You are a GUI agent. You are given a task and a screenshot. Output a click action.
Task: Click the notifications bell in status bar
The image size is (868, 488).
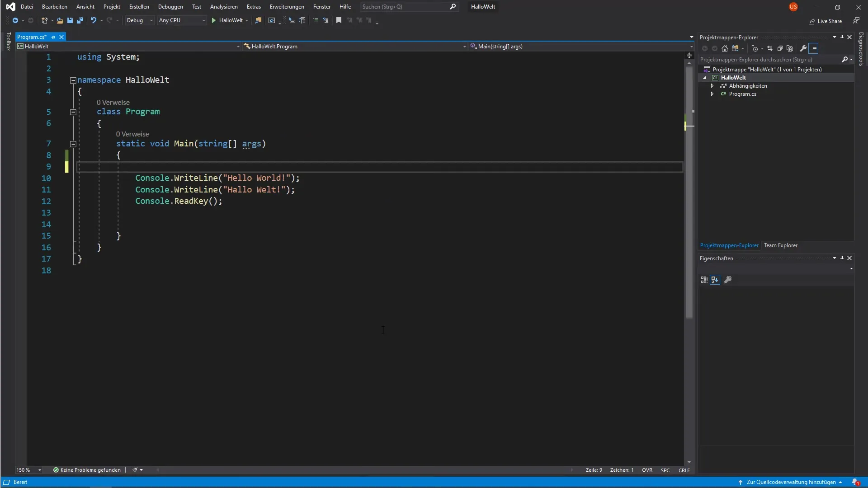pos(855,482)
